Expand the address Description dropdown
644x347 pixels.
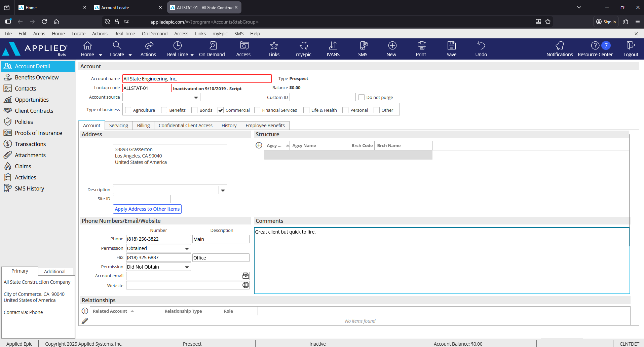[x=223, y=190]
